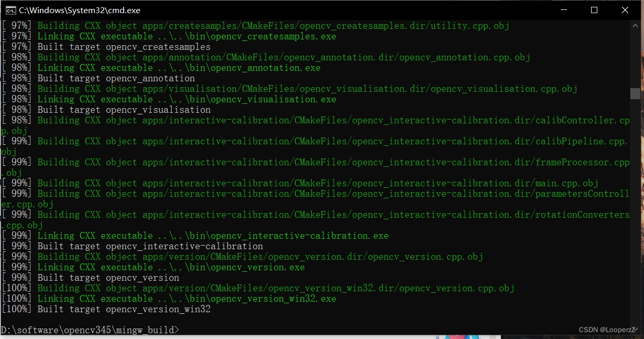This screenshot has height=339, width=644.
Task: Click the line ending in utility.cpp.obj
Action: pos(255,26)
